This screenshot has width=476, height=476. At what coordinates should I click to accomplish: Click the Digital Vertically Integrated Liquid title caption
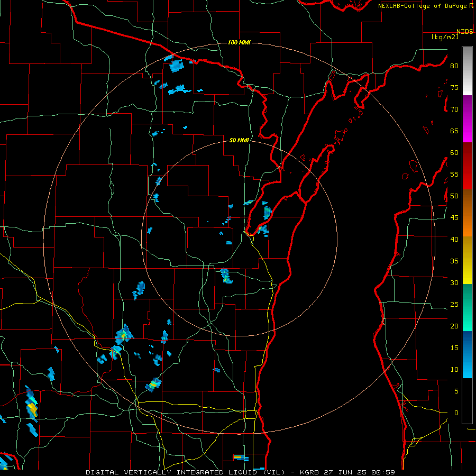click(x=186, y=472)
